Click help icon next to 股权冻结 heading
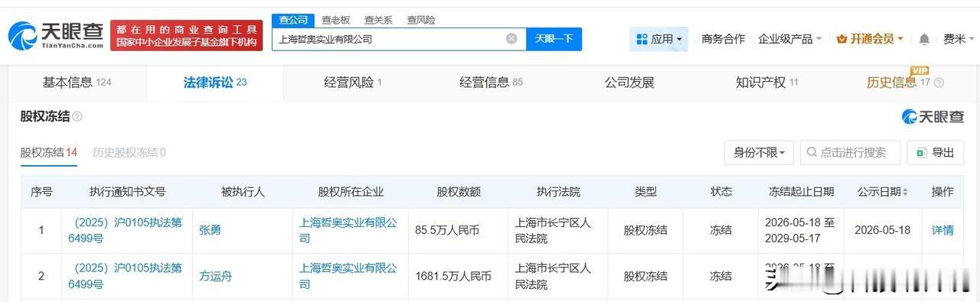This screenshot has height=302, width=980. pos(77,116)
